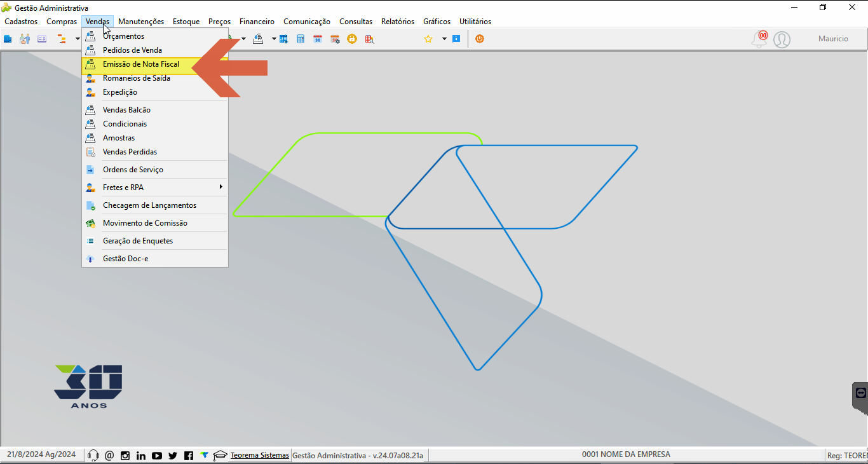This screenshot has width=868, height=464.
Task: Open the Teorema Sistemas link
Action: click(260, 455)
